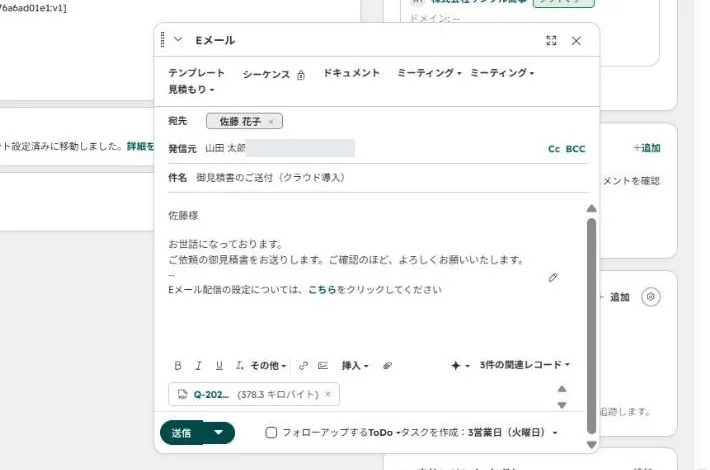Image resolution: width=710 pixels, height=470 pixels.
Task: Grab the dotted drag handle of the email window
Action: (x=163, y=40)
